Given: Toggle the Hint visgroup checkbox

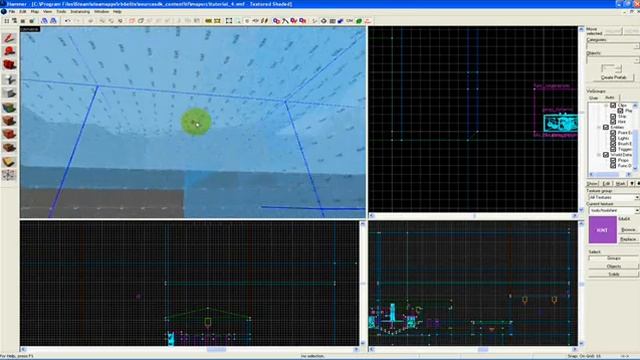Looking at the screenshot, I should 613,122.
